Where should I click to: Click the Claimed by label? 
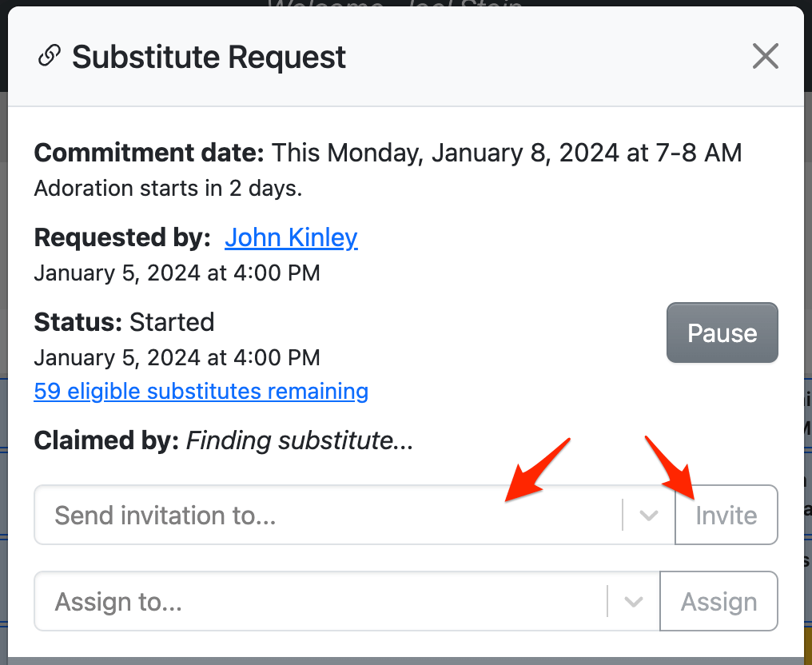(x=106, y=440)
